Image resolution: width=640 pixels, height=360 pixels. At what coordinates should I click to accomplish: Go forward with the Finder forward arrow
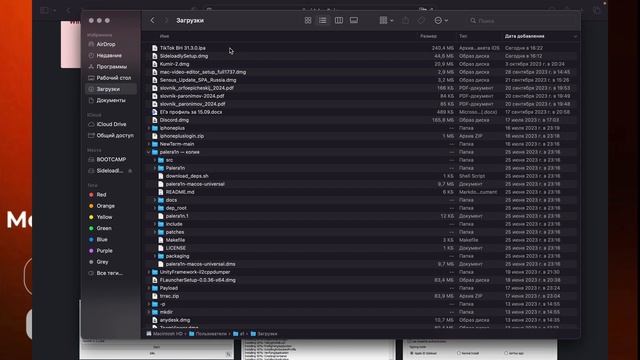166,20
